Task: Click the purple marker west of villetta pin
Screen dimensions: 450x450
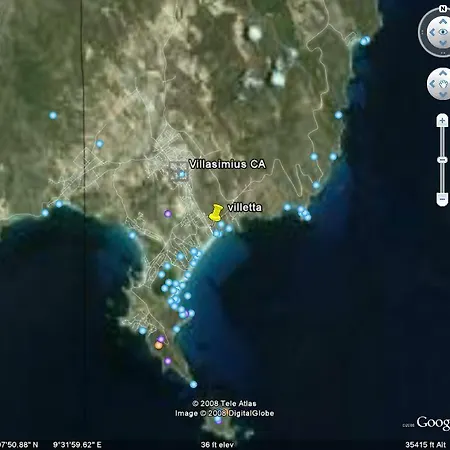Action: (x=168, y=214)
